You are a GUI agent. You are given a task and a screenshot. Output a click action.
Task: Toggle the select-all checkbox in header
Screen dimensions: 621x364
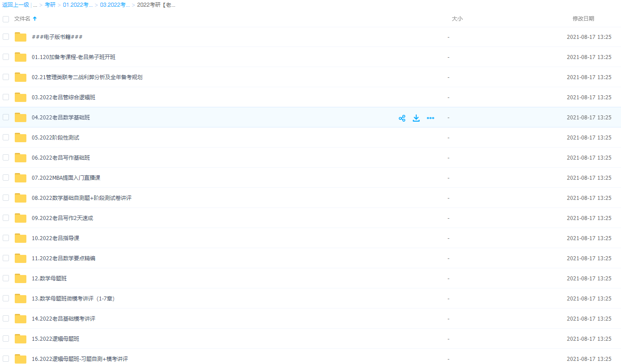point(6,19)
